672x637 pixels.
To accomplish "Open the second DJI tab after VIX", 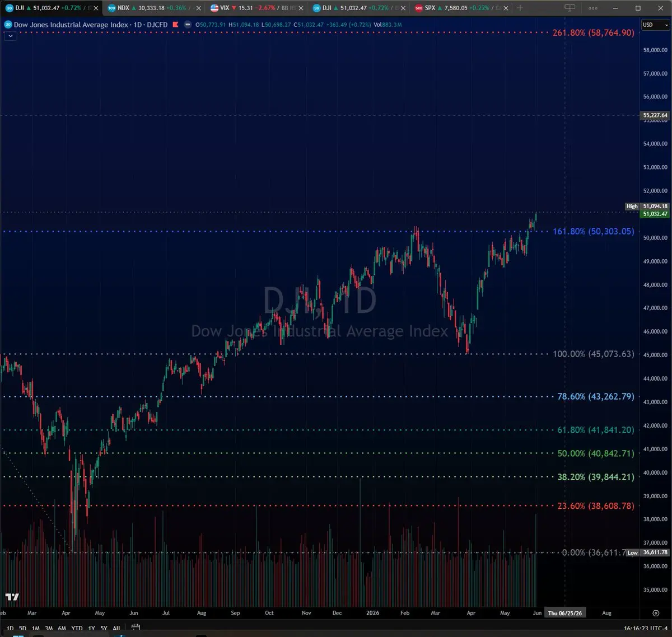I will point(359,8).
